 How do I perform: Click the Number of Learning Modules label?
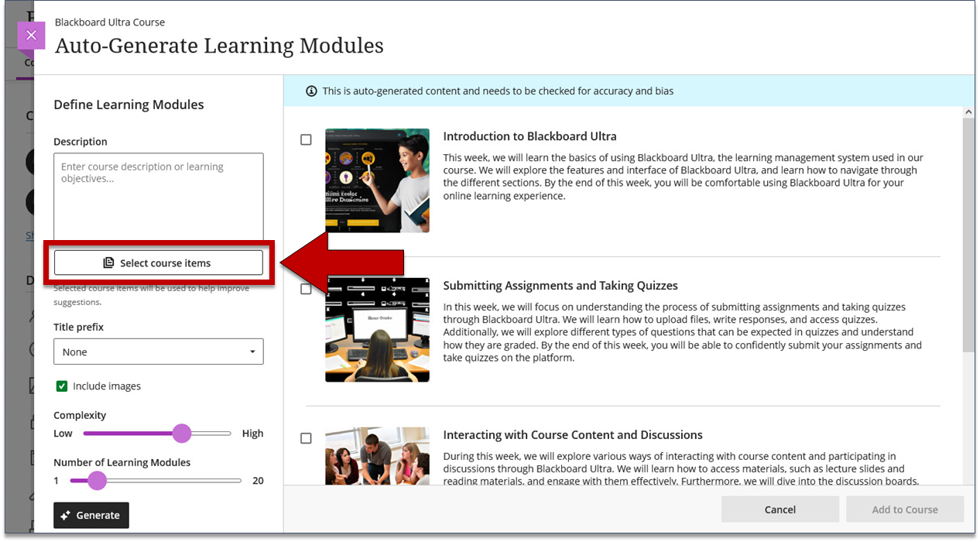pos(122,462)
